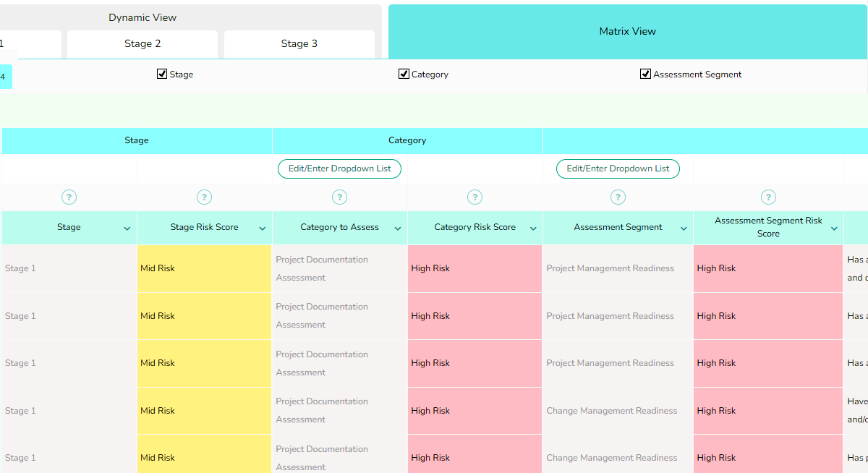Uncheck the Stage checkbox
Screen dimensions: 868x473
tap(162, 74)
